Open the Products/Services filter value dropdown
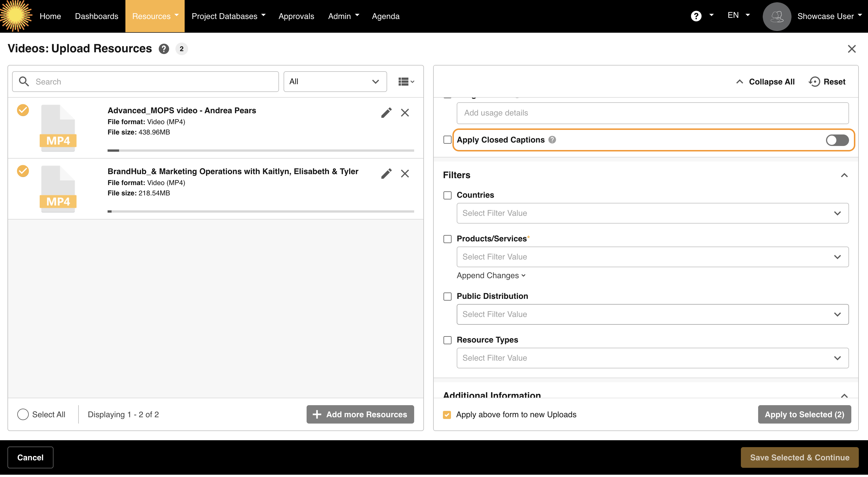 pos(652,257)
